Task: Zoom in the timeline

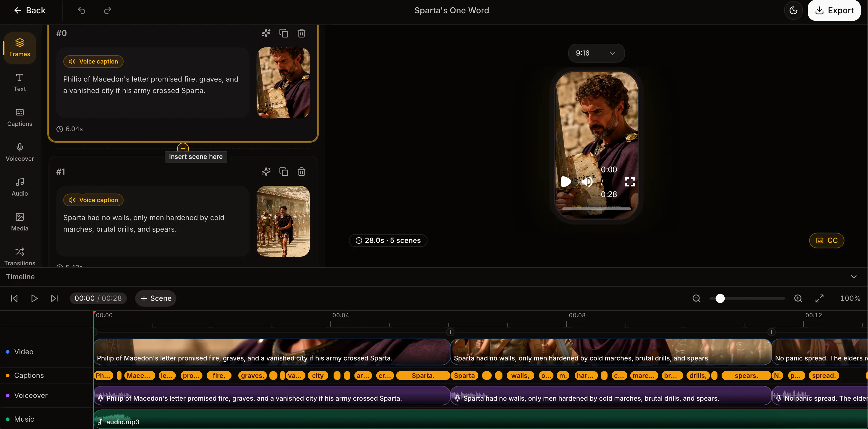Action: (x=798, y=298)
